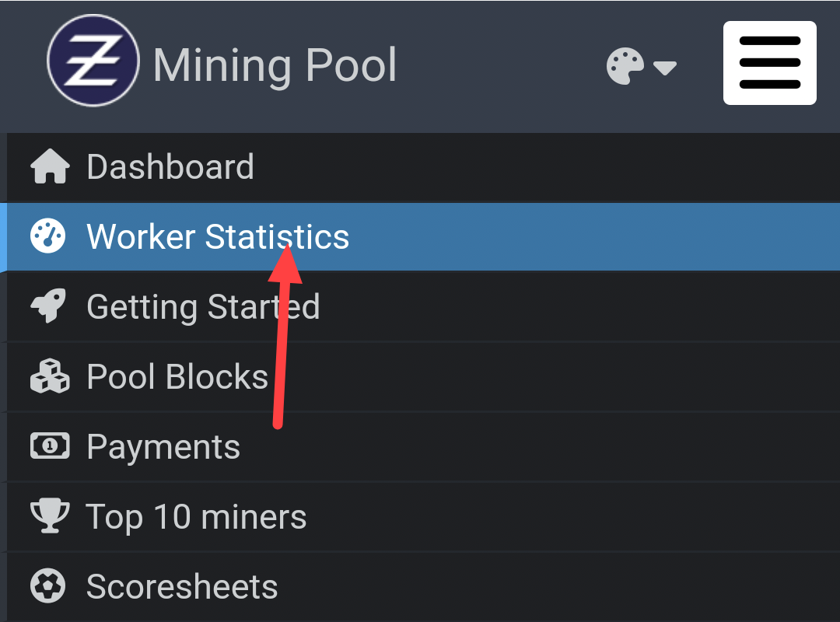840x622 pixels.
Task: Click the Dashboard home icon
Action: (50, 167)
